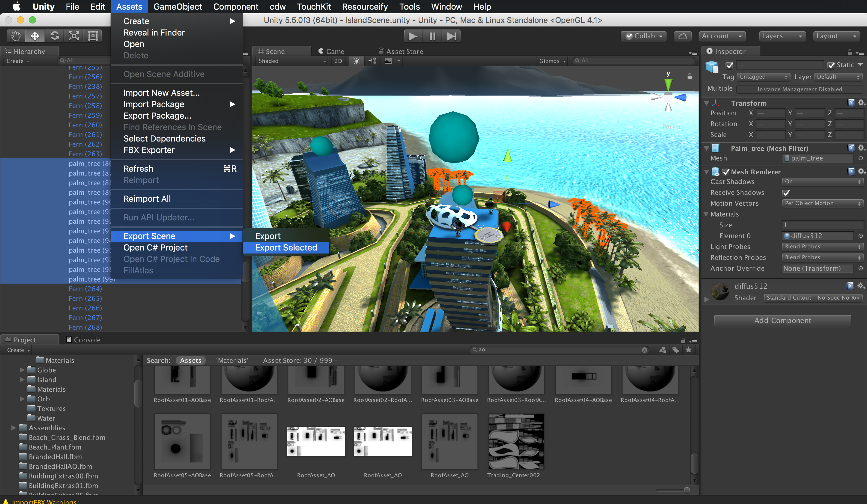This screenshot has width=867, height=504.
Task: Click Reimport All menu item
Action: (176, 199)
